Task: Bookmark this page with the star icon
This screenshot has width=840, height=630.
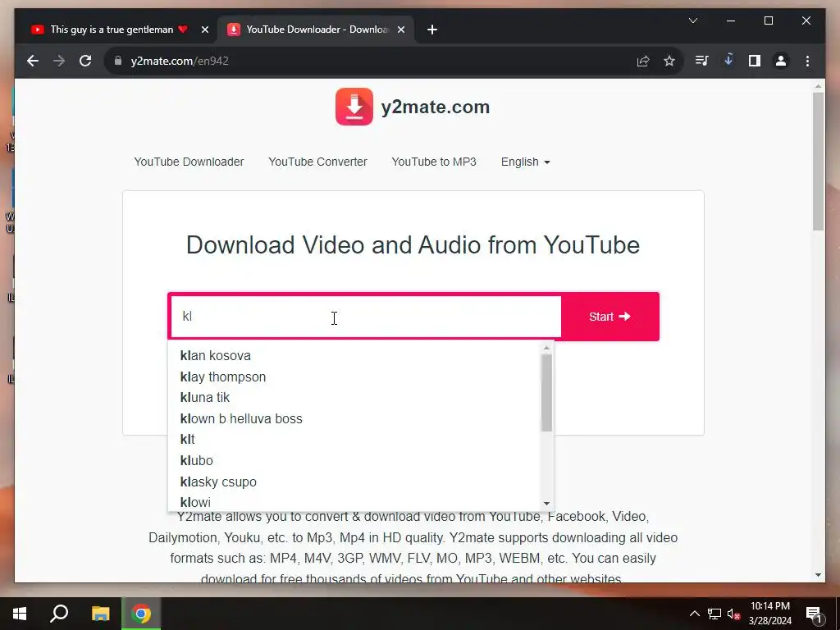Action: click(x=669, y=61)
